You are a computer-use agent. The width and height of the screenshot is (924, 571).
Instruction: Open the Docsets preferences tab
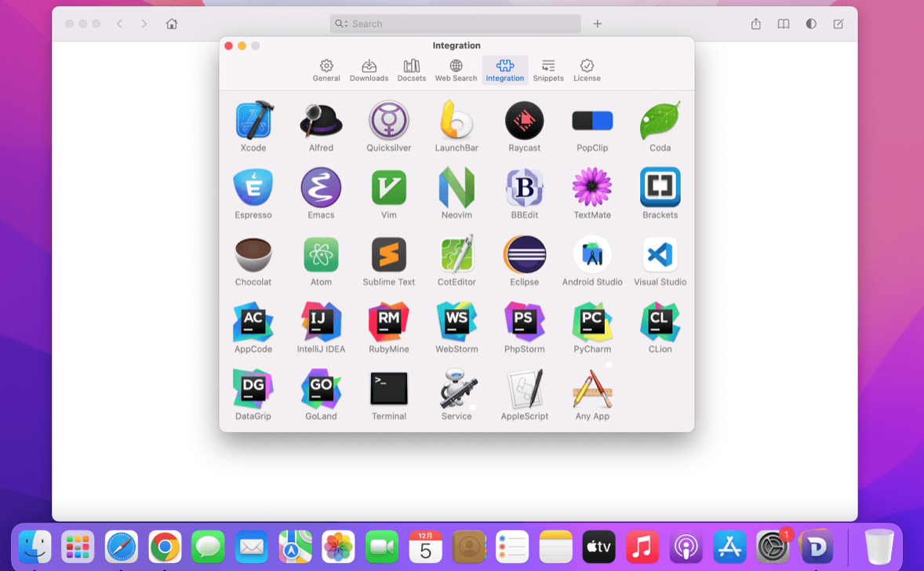(411, 70)
